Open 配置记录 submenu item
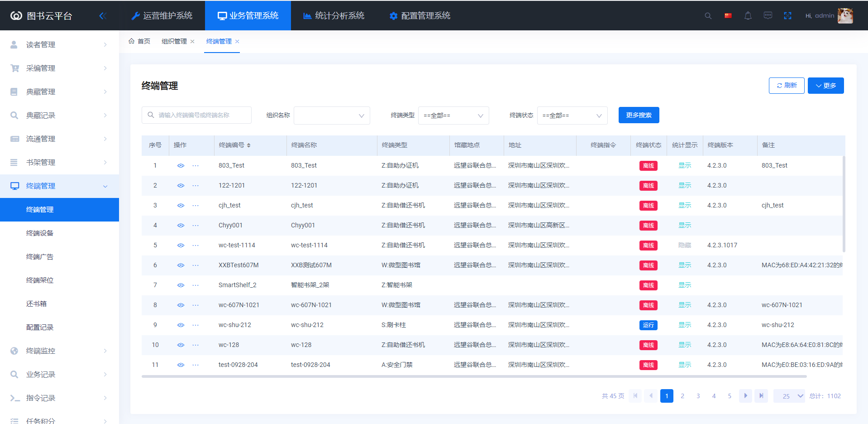This screenshot has width=868, height=424. tap(59, 328)
